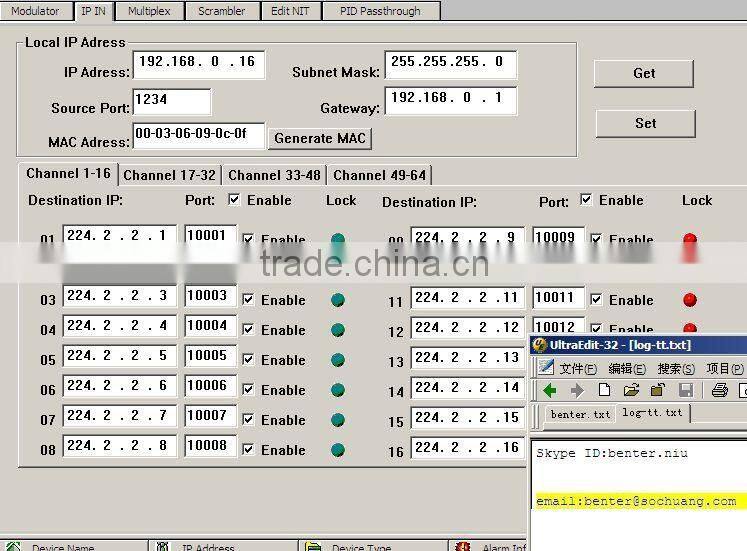Click the Gateway address field

pos(451,100)
